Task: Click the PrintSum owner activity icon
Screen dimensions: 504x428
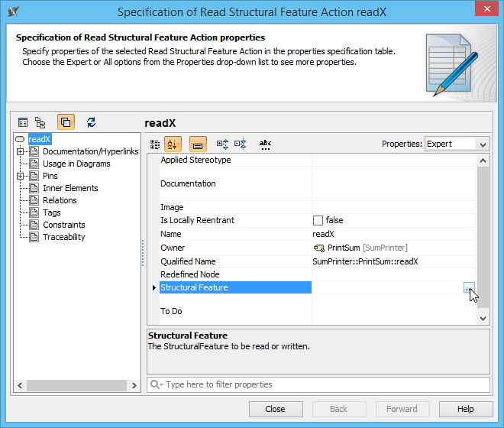Action: [319, 248]
